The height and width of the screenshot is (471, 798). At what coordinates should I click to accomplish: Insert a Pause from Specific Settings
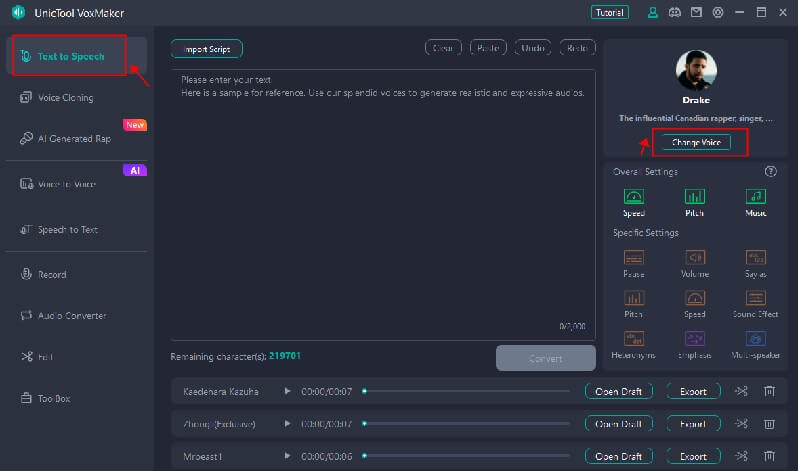pyautogui.click(x=634, y=262)
